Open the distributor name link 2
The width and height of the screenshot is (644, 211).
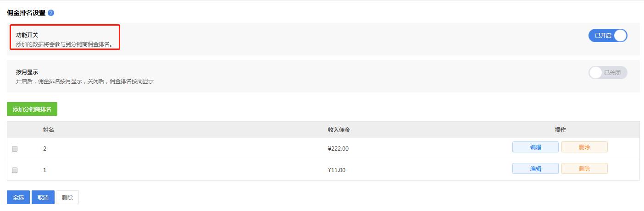click(45, 149)
